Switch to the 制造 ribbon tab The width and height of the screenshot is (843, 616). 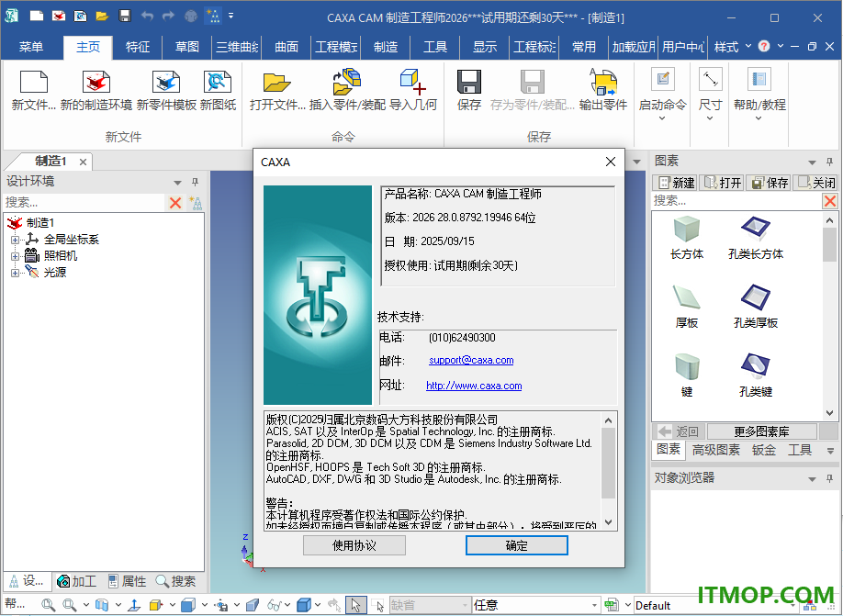[x=386, y=47]
